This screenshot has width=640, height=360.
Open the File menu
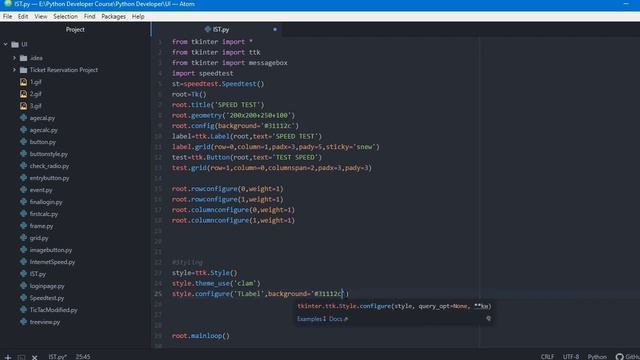coord(7,16)
